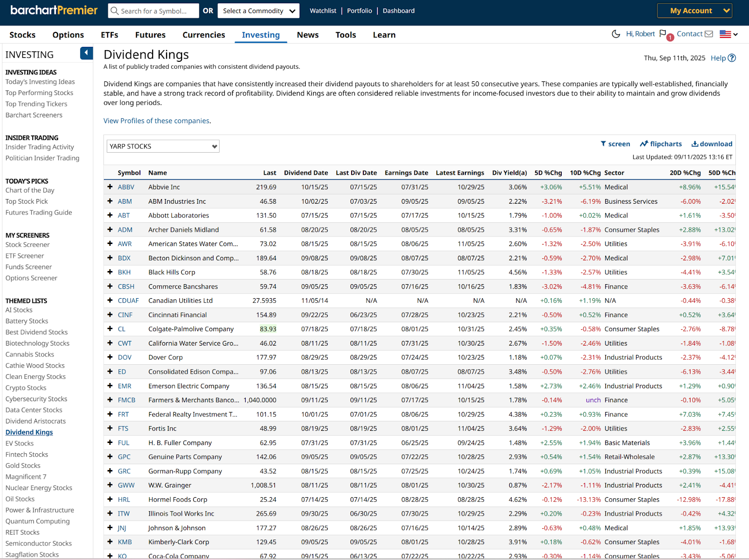Expand the ABM row plus icon
The height and width of the screenshot is (560, 749).
110,201
